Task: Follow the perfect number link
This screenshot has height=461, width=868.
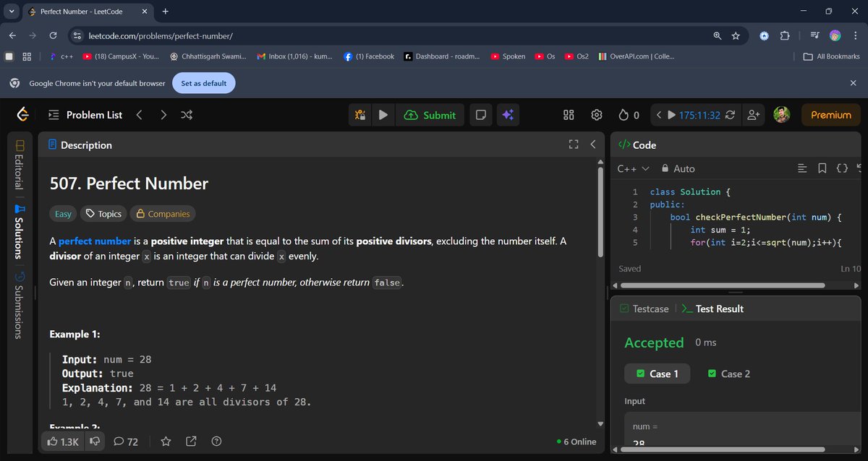Action: tap(95, 241)
